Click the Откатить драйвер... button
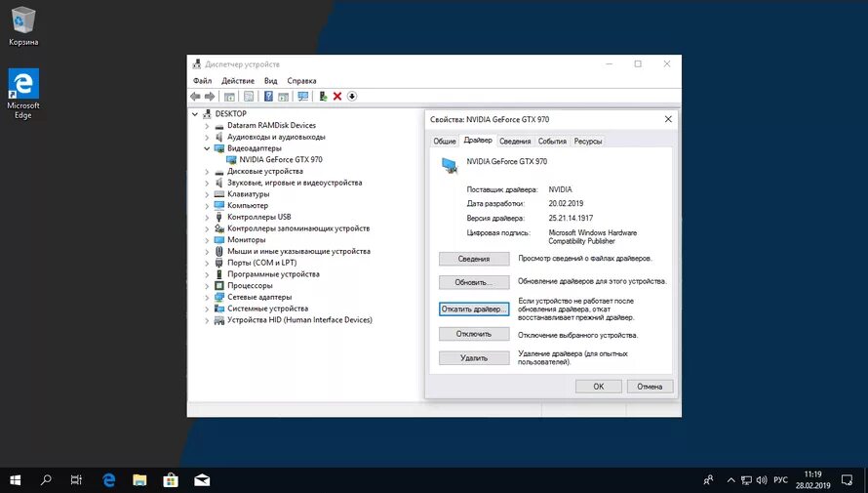The height and width of the screenshot is (493, 868). point(474,309)
